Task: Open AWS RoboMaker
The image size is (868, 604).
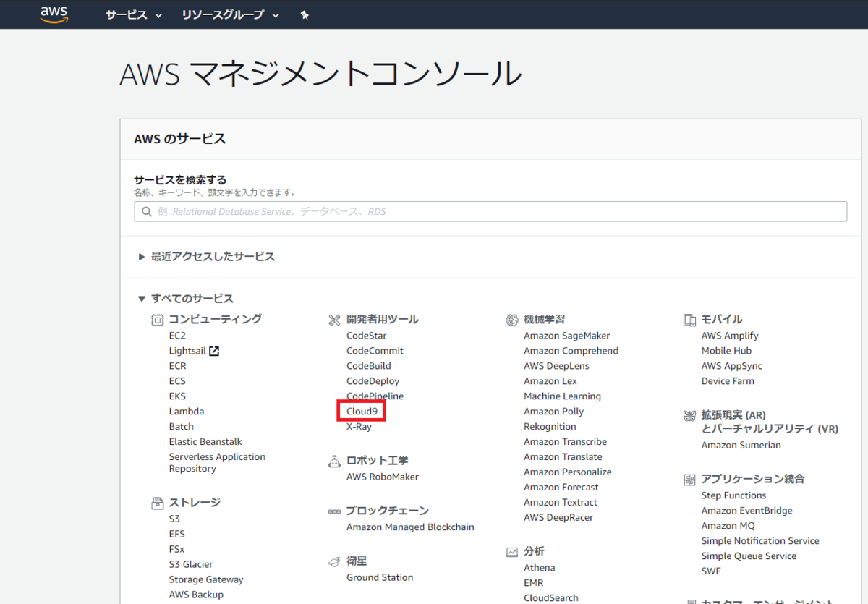Action: tap(383, 477)
